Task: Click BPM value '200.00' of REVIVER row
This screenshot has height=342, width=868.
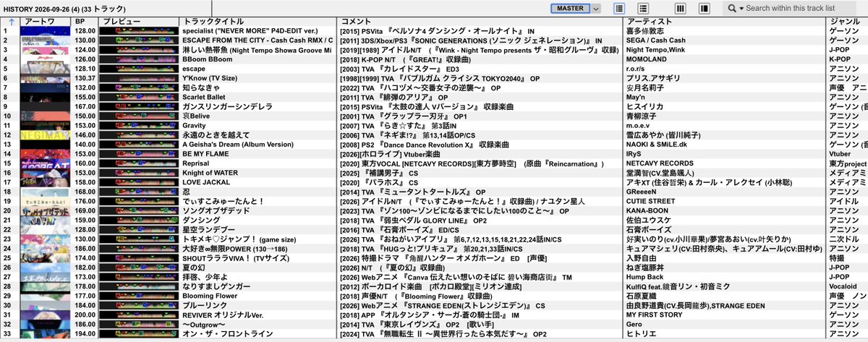Action: click(85, 314)
